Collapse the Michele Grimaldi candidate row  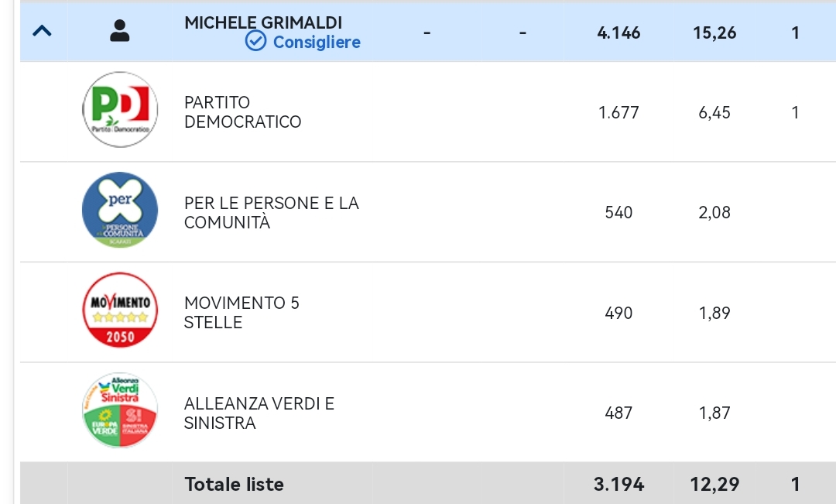coord(42,32)
